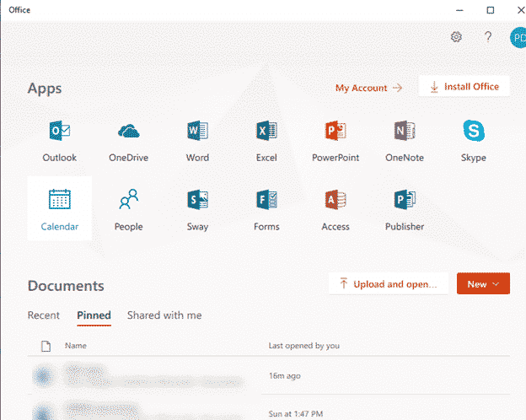Image resolution: width=526 pixels, height=420 pixels.
Task: Click the Install Office button
Action: pyautogui.click(x=464, y=87)
